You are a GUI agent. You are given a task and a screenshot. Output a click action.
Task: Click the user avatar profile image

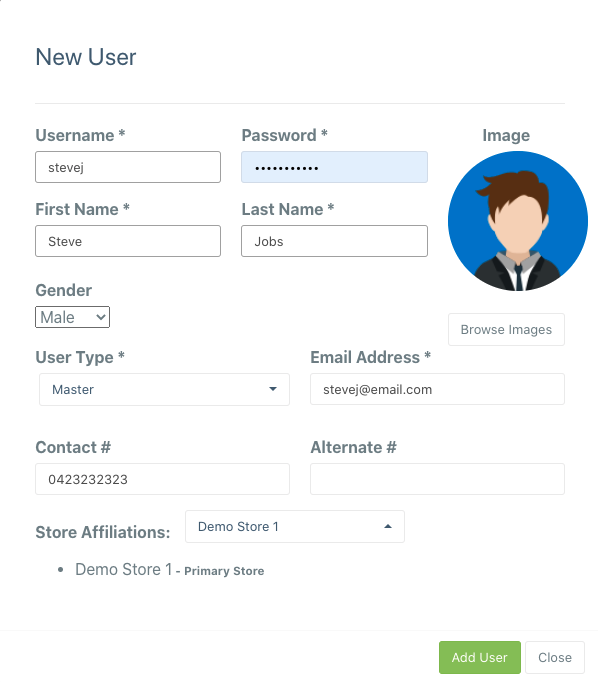518,221
